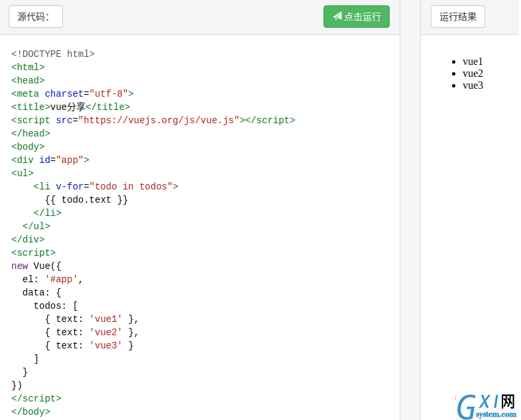Click 'vue3' in the result list
This screenshot has height=420, width=521.
473,85
